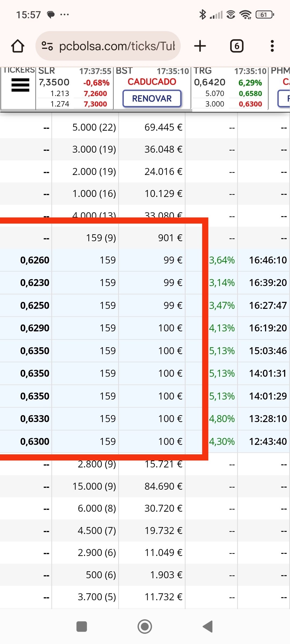Viewport: 290px width, 644px height.
Task: Click percentage 4,80%
Action: click(x=222, y=419)
